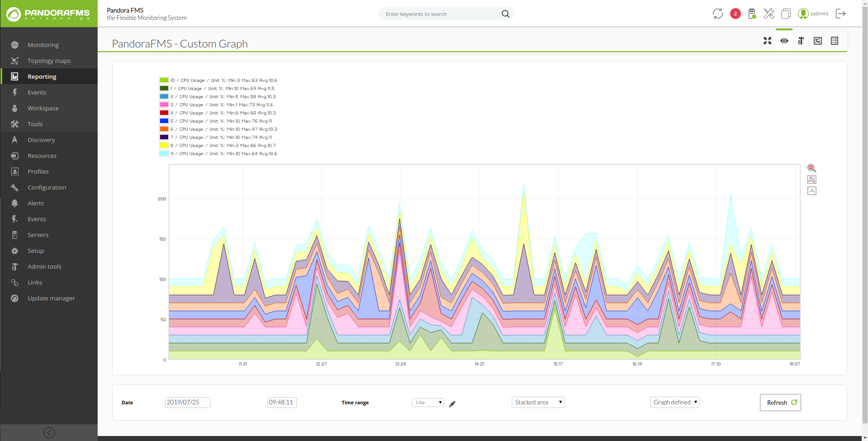Open the Topology maps menu
Viewport: 868px width, 441px height.
pyautogui.click(x=49, y=61)
